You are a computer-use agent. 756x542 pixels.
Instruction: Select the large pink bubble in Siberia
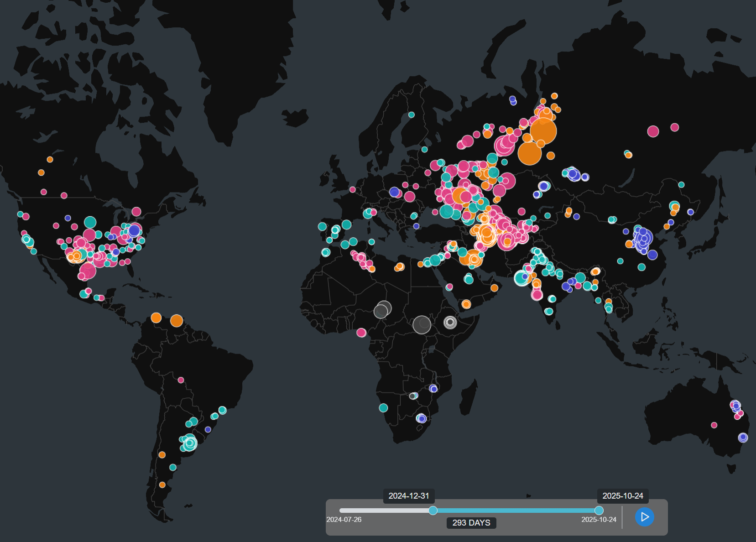(653, 131)
